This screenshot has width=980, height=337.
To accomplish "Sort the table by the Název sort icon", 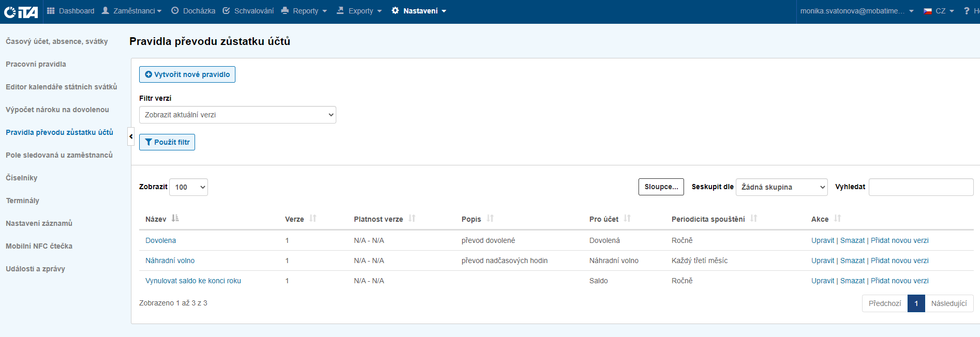I will (x=175, y=219).
